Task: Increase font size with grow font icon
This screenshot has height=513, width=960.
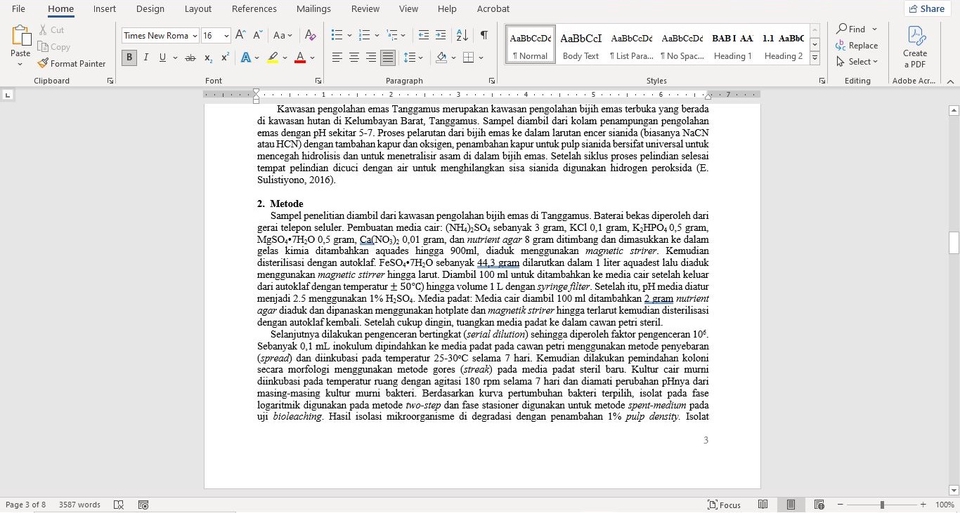Action: pos(241,36)
